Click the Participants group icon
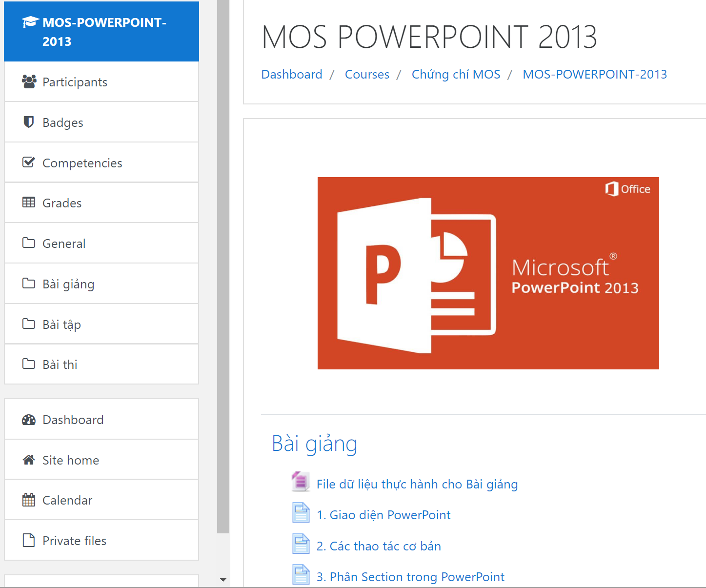The width and height of the screenshot is (706, 588). [29, 81]
